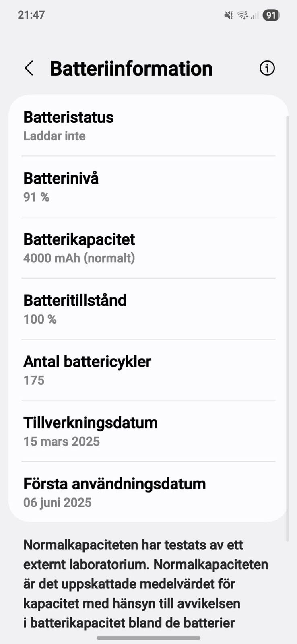Tap the 21:47 clock in status bar
Screen dimensions: 297x644
coord(31,15)
